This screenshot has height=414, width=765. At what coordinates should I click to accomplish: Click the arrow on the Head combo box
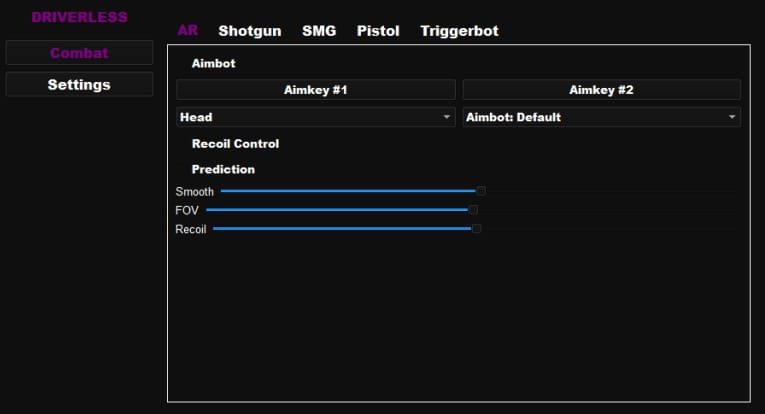click(x=447, y=117)
